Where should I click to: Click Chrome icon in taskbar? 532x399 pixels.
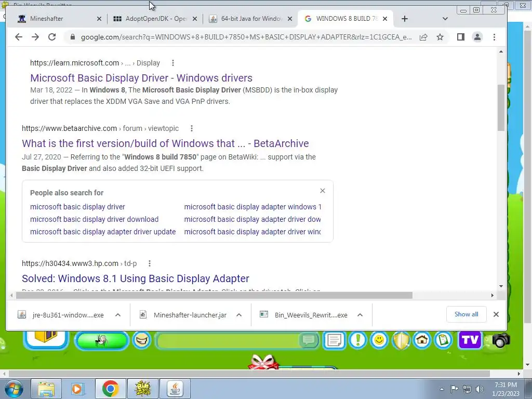[x=110, y=389]
